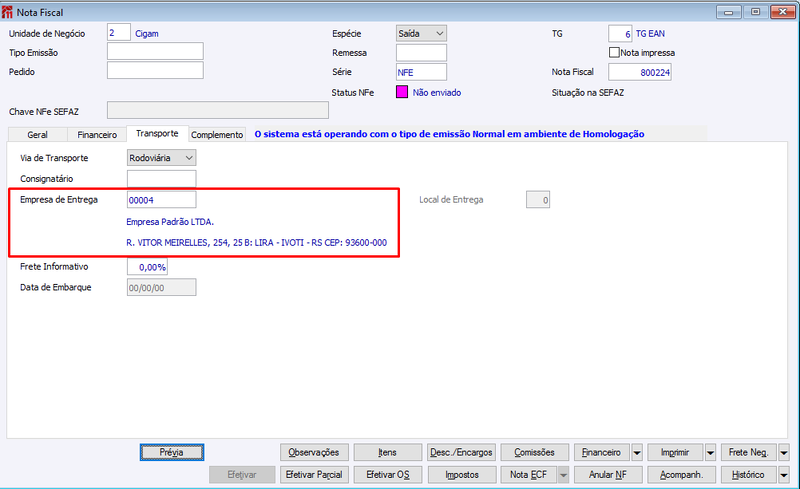
Task: Click the Anular NF button
Action: [608, 475]
